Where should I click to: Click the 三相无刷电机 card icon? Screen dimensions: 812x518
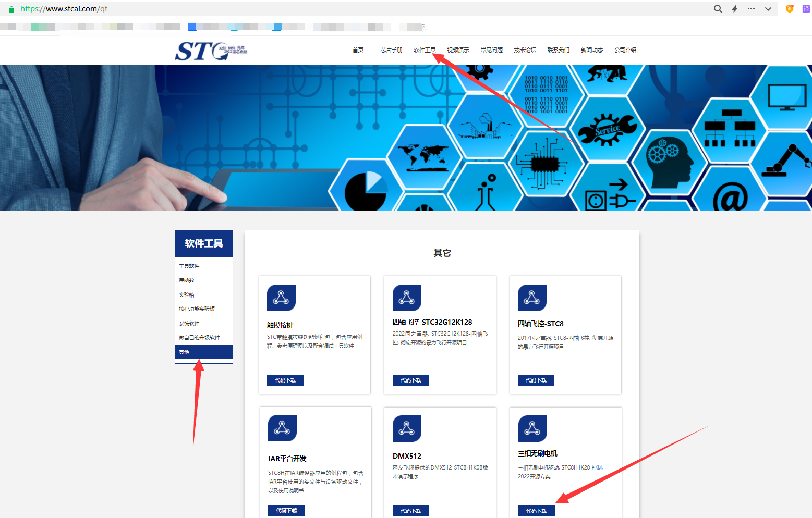[532, 428]
